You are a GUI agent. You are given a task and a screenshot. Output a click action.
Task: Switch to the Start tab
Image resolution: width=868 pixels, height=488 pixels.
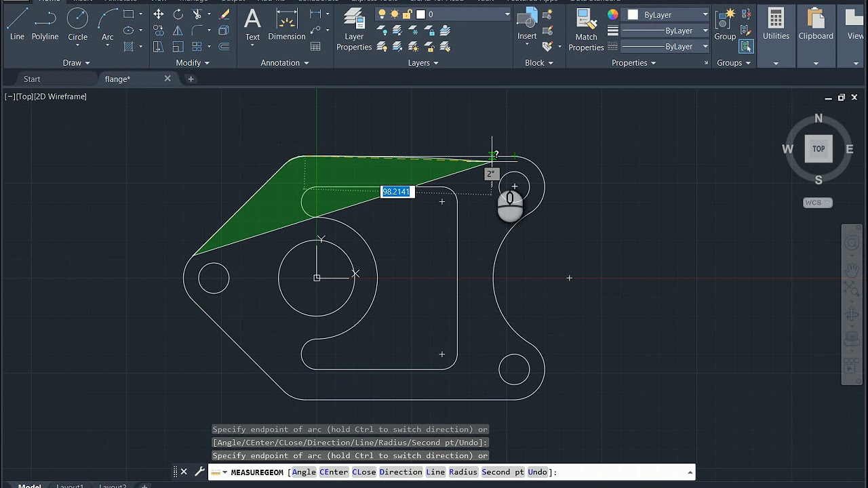(x=32, y=79)
